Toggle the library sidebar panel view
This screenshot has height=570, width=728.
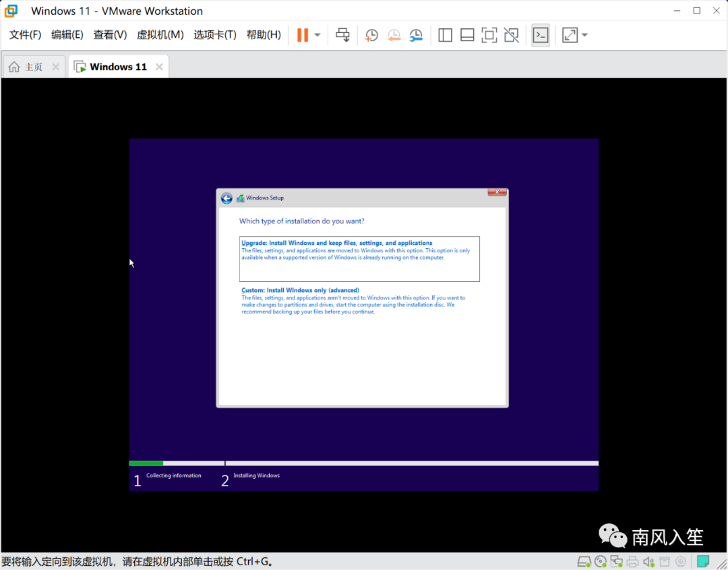pos(445,35)
